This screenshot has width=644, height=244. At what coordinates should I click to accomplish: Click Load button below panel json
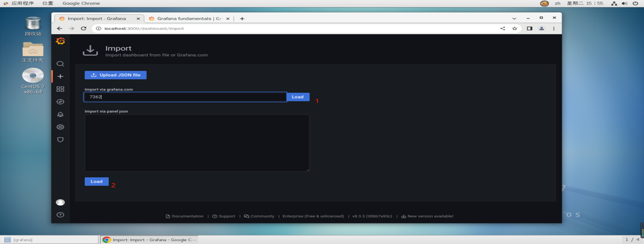[x=96, y=182]
